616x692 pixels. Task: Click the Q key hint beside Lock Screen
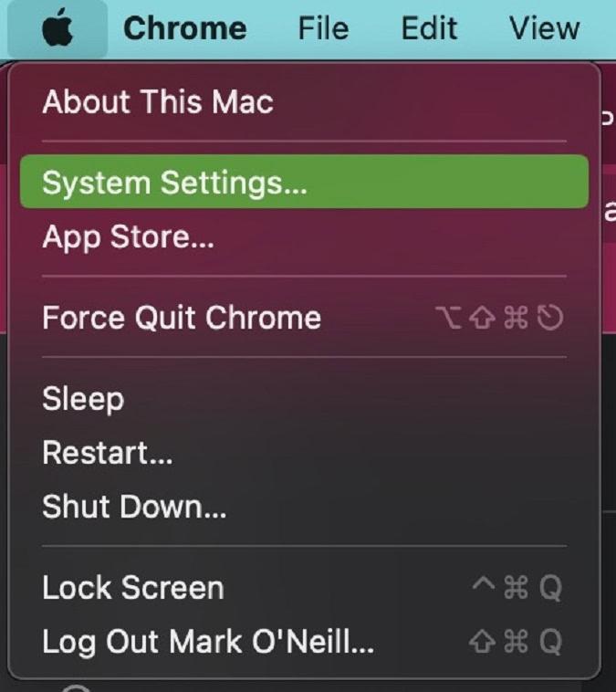[550, 587]
